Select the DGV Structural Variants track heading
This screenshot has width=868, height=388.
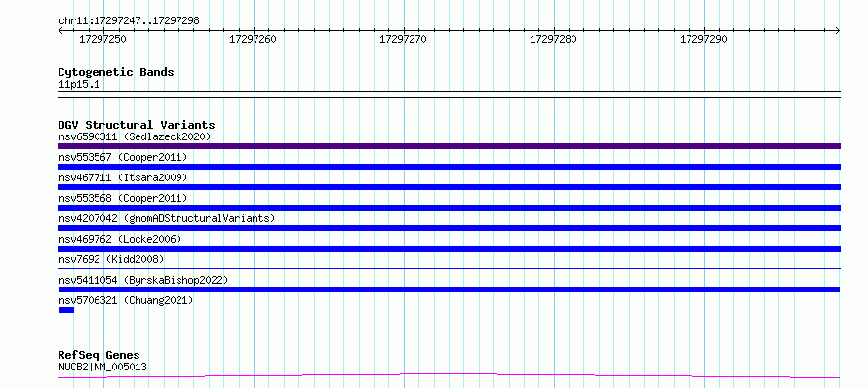137,125
